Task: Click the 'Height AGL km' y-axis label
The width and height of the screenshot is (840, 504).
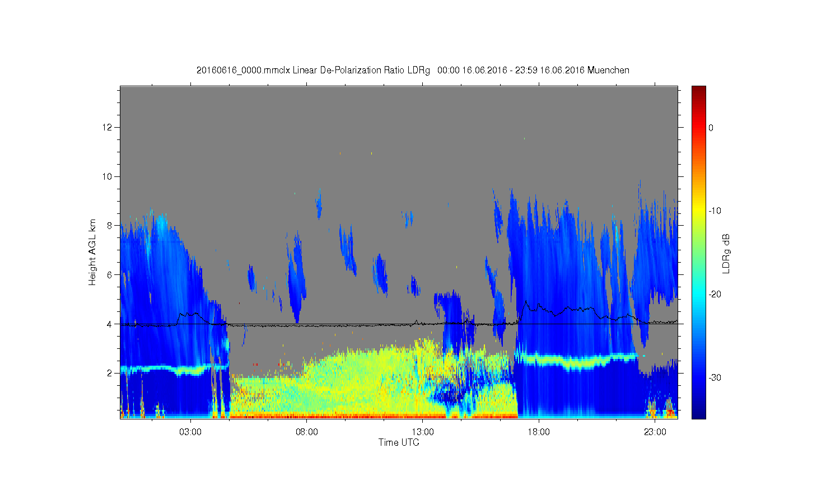Action: pyautogui.click(x=92, y=252)
